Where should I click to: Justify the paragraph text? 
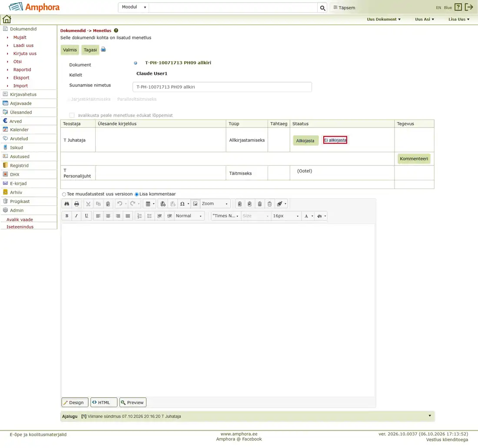click(128, 216)
